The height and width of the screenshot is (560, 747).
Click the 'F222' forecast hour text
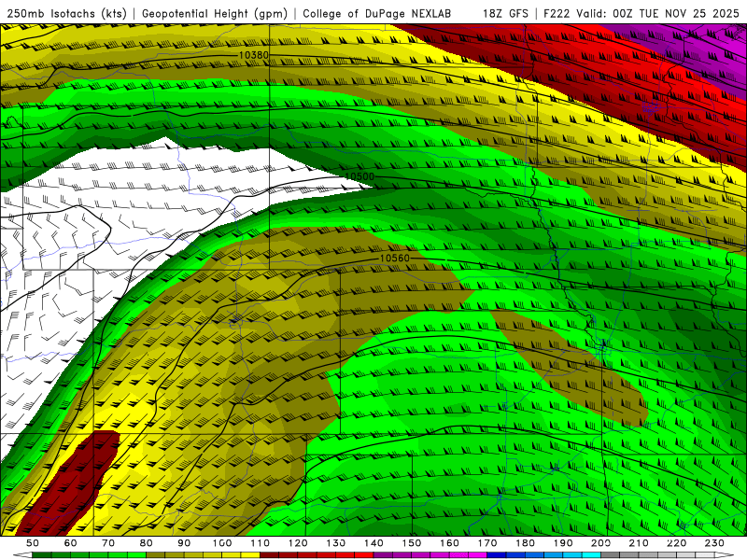pyautogui.click(x=557, y=14)
